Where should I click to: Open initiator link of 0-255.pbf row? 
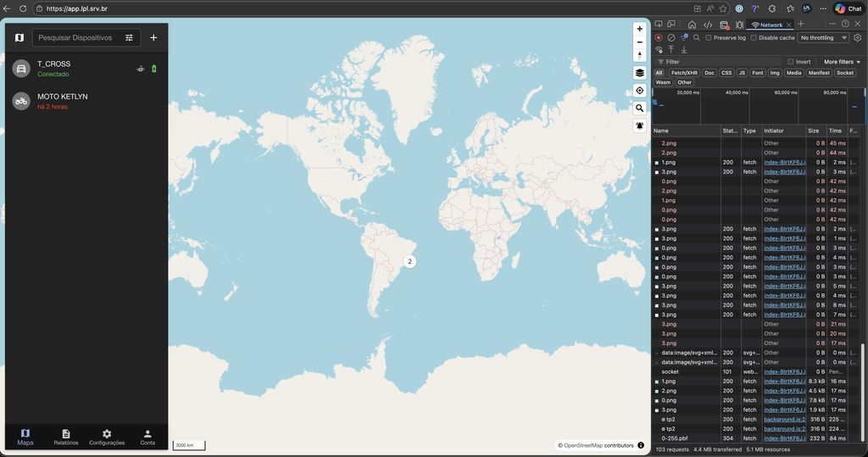click(784, 438)
